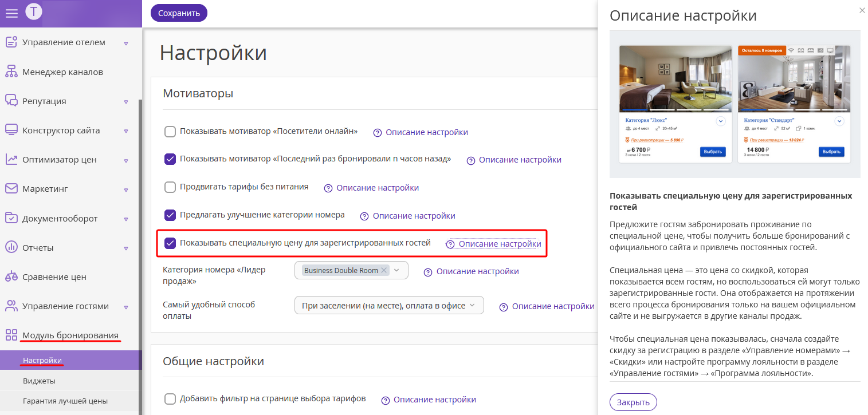Open the payment method dropdown
868x415 pixels.
pyautogui.click(x=389, y=306)
